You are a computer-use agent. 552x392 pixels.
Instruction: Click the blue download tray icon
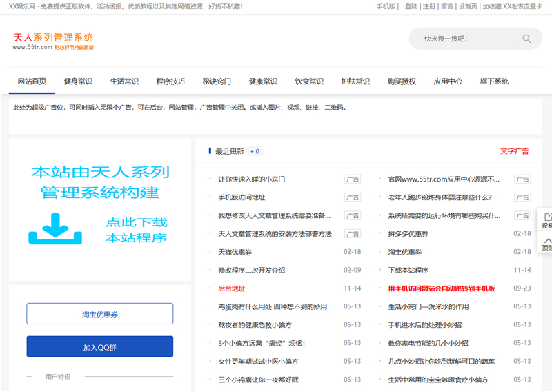pyautogui.click(x=55, y=228)
